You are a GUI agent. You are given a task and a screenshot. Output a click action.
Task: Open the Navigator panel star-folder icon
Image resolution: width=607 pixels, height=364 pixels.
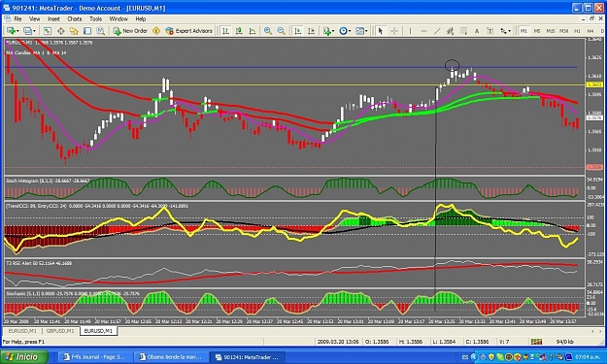[x=74, y=31]
